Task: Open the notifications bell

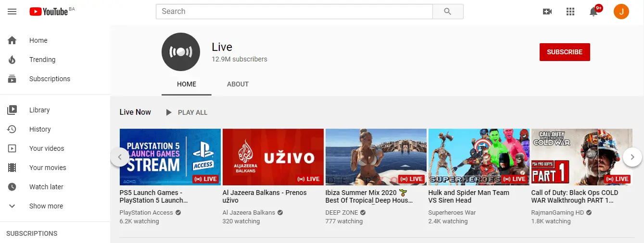Action: coord(594,11)
